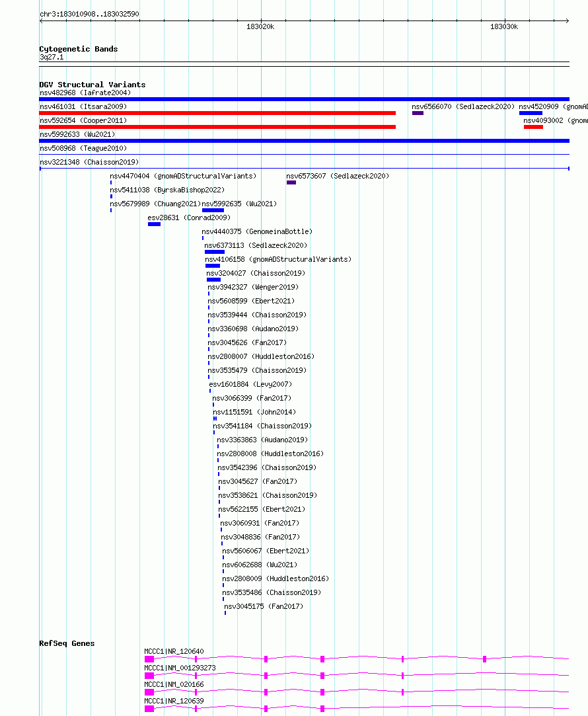The width and height of the screenshot is (588, 716).
Task: Click the 3q27.1 cytogenetic band label
Action: click(52, 57)
